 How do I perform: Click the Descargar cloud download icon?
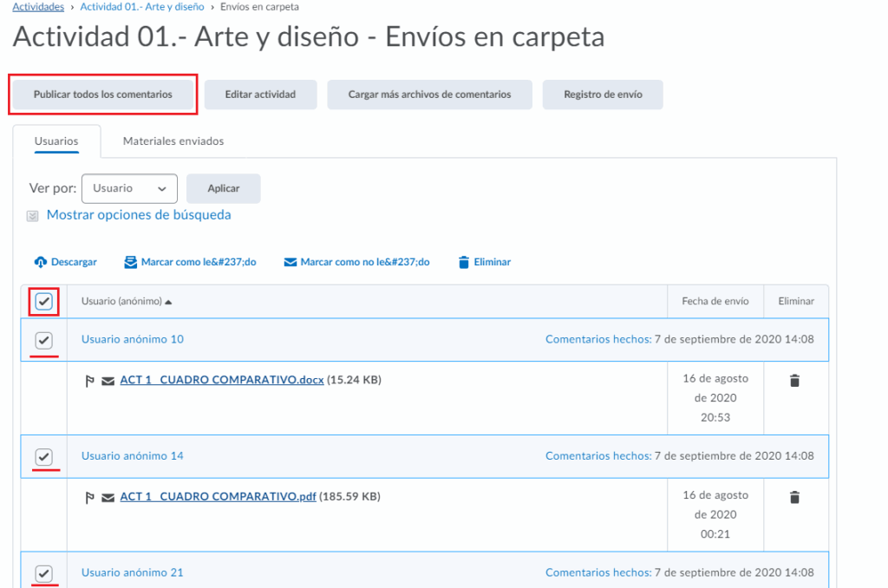pyautogui.click(x=41, y=262)
